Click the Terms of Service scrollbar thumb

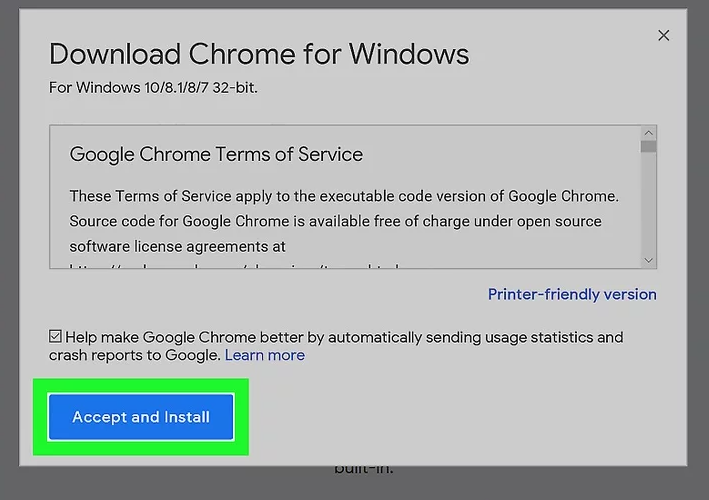(649, 147)
